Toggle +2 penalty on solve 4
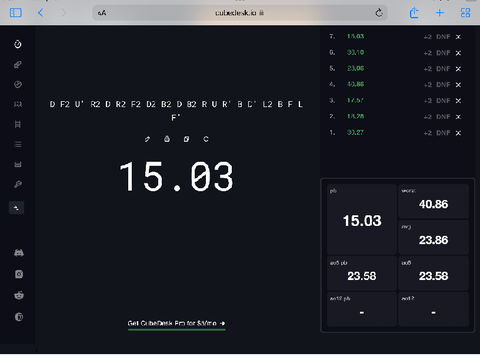Screen dimensions: 480x360 click(x=428, y=85)
